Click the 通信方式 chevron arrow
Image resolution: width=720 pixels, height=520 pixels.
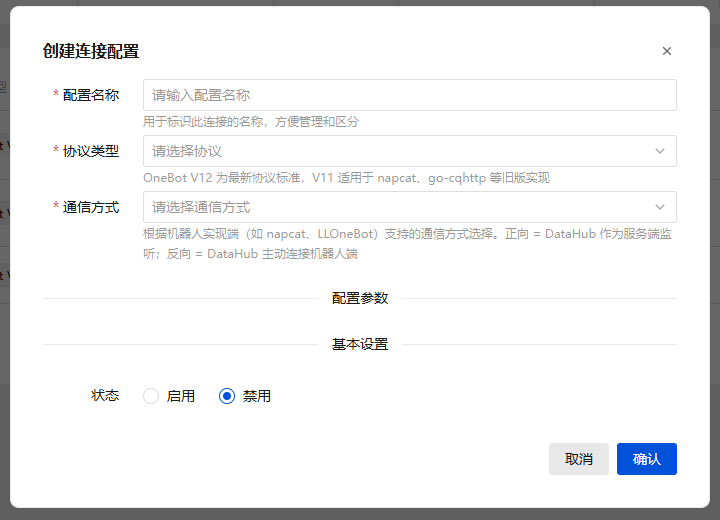660,207
